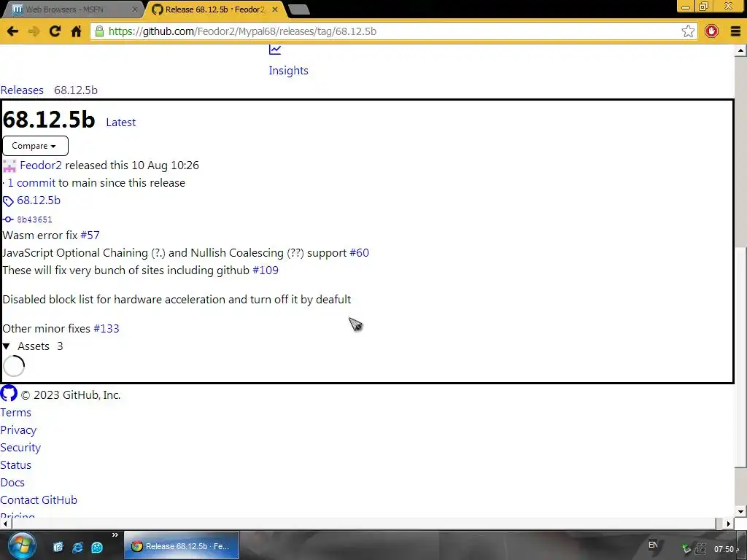Open the Docs footer link
This screenshot has width=747, height=560.
pos(12,483)
